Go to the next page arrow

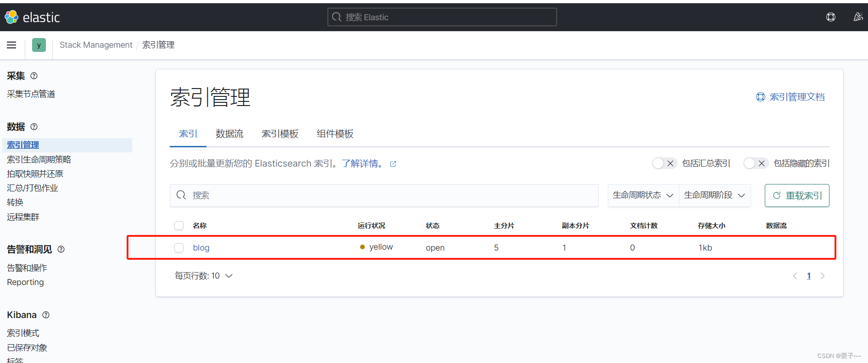823,276
